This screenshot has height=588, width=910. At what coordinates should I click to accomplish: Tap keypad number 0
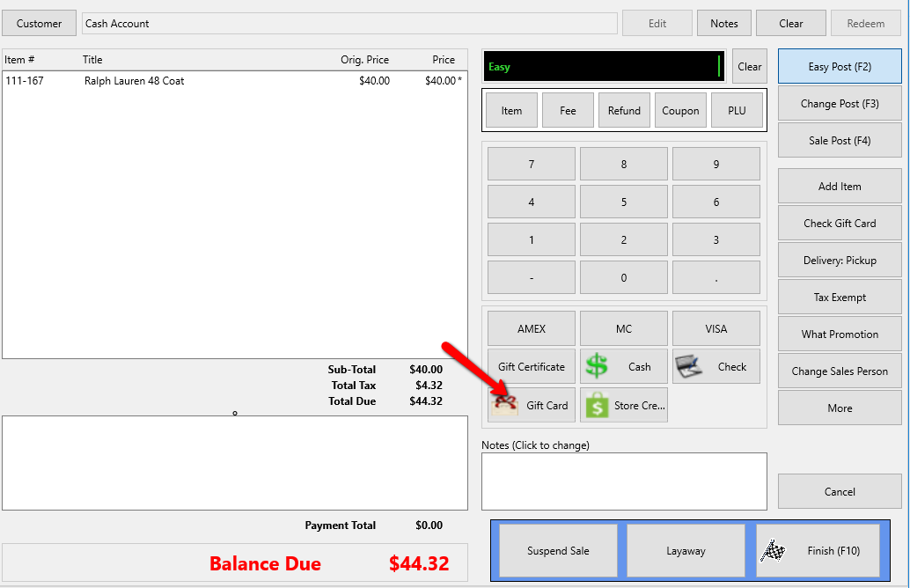(x=623, y=277)
